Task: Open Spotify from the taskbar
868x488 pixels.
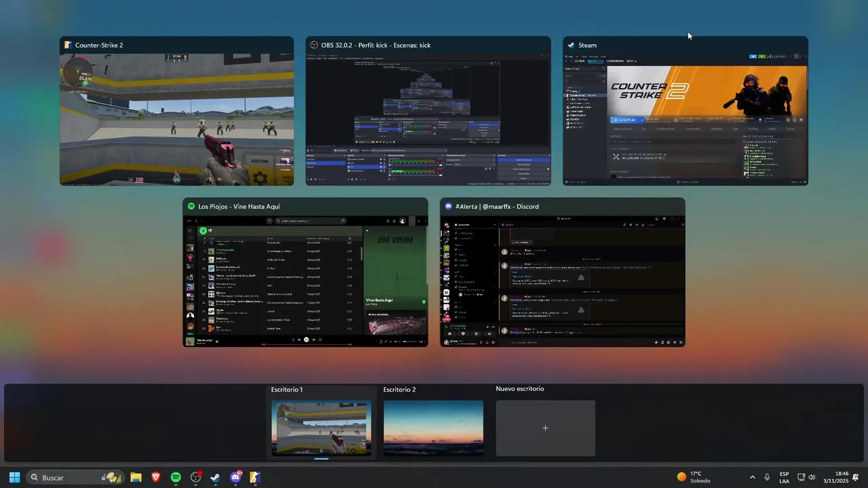Action: coord(176,477)
